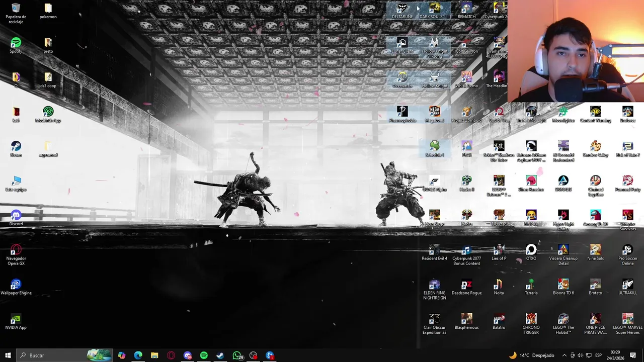Select the Stardew Valley shortcut

(x=595, y=149)
